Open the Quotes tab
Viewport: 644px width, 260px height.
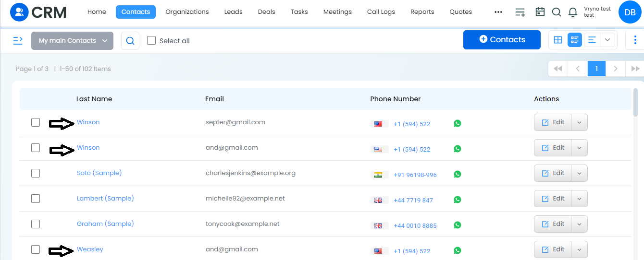tap(460, 12)
